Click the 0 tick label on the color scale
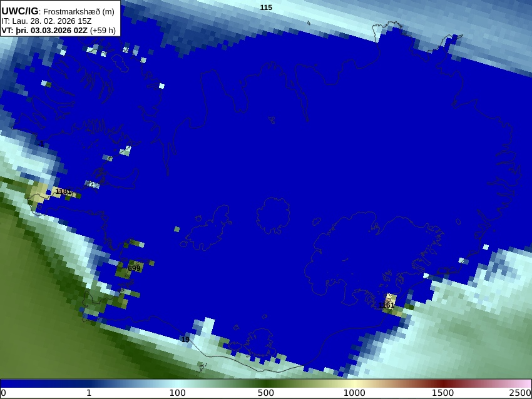The image size is (532, 399). click(x=3, y=393)
